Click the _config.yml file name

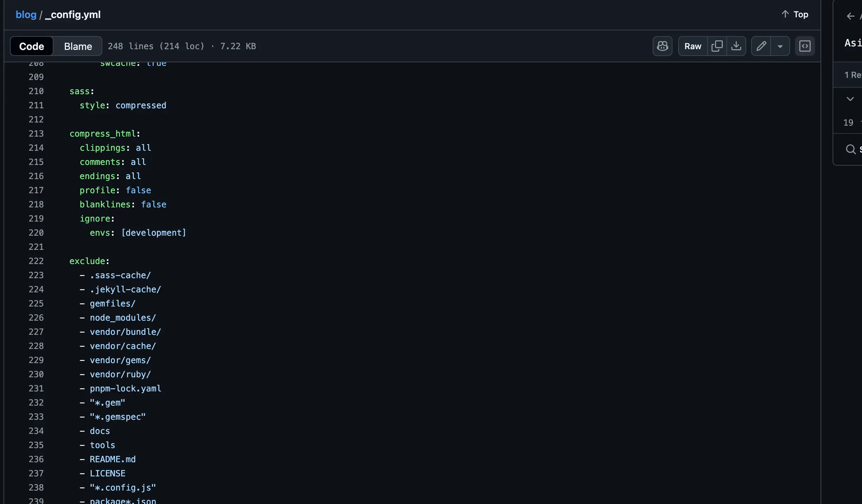(x=73, y=15)
